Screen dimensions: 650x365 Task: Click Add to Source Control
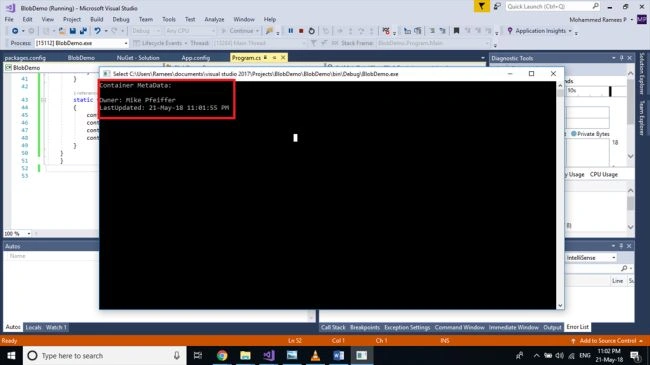pyautogui.click(x=607, y=341)
